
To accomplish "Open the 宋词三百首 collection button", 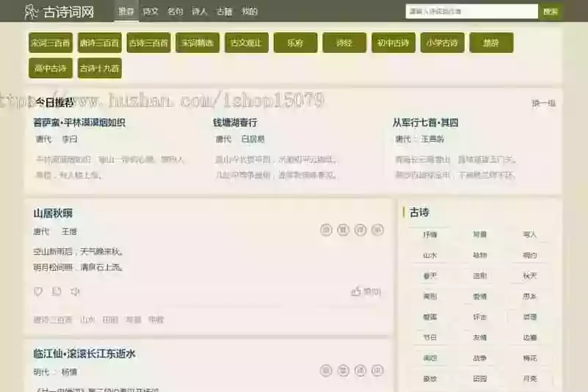I will click(x=50, y=43).
